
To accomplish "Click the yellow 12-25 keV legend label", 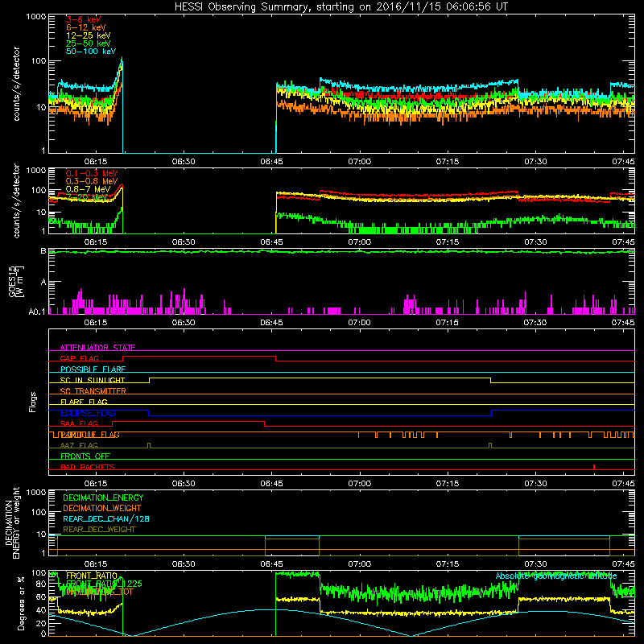I will point(89,35).
